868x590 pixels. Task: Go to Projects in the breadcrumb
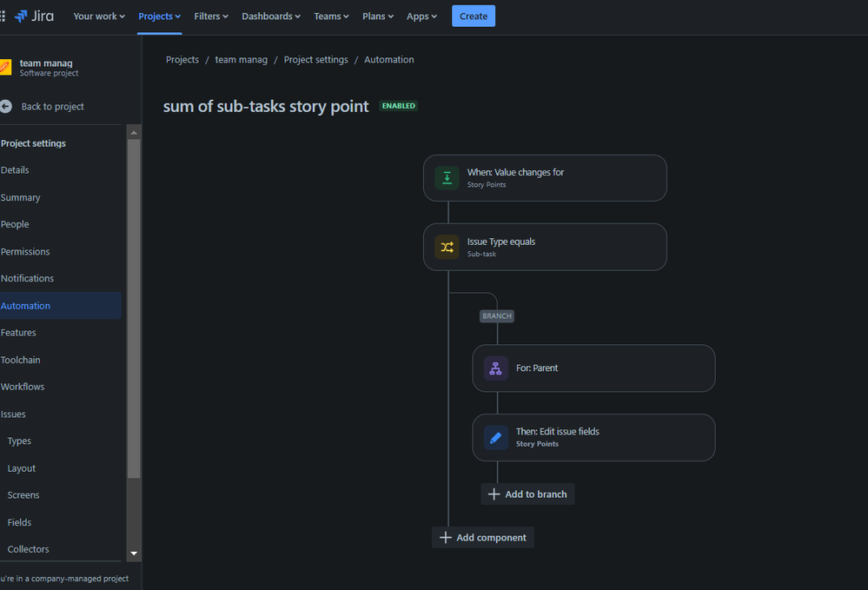(182, 59)
